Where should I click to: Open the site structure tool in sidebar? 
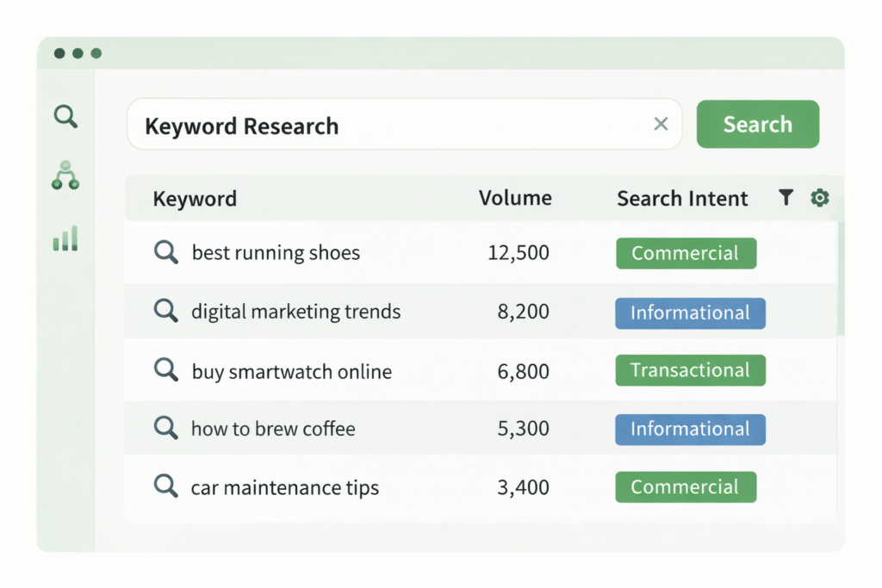[65, 177]
